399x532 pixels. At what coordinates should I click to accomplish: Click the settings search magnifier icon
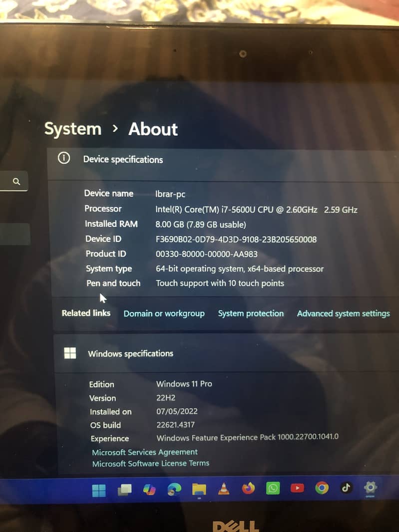pos(16,182)
